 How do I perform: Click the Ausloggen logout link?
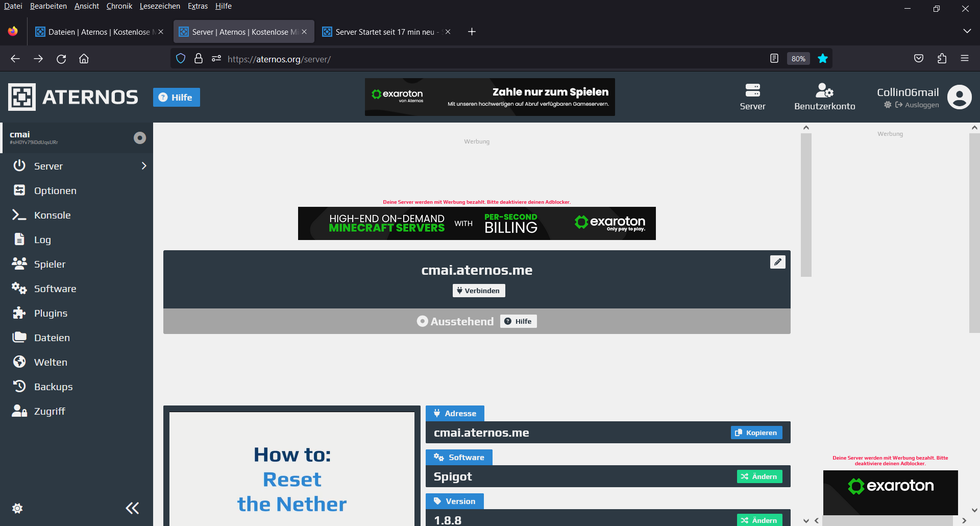point(917,105)
